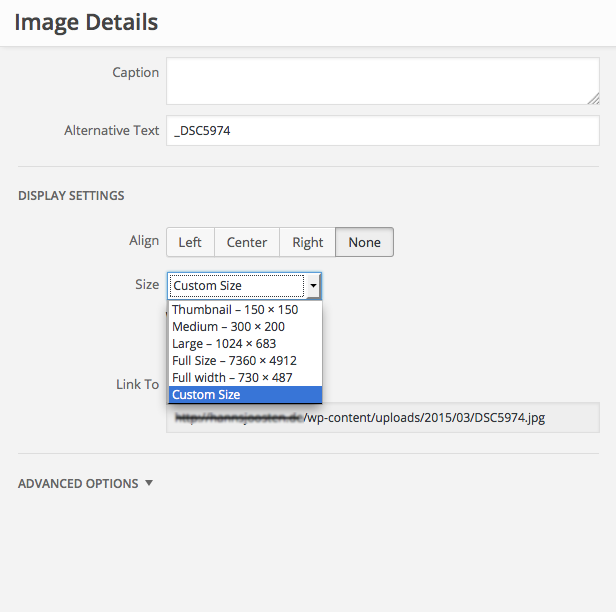Choose Thumbnail – 150 × 150 size

click(245, 310)
